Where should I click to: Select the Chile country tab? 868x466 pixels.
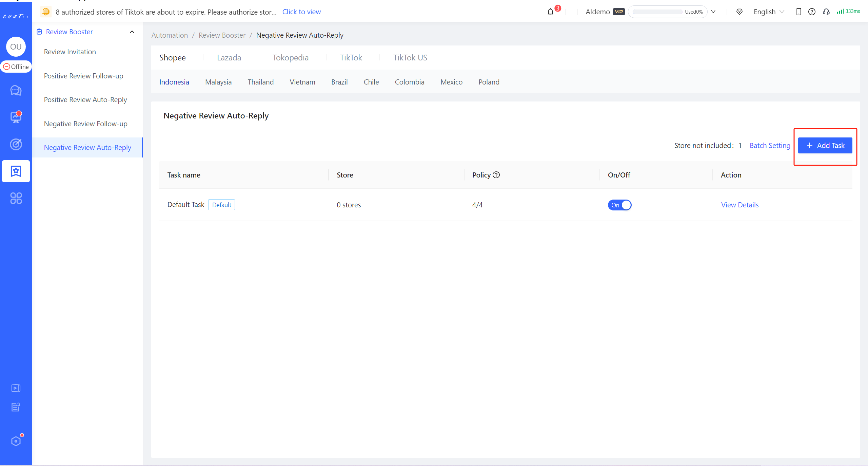click(371, 82)
